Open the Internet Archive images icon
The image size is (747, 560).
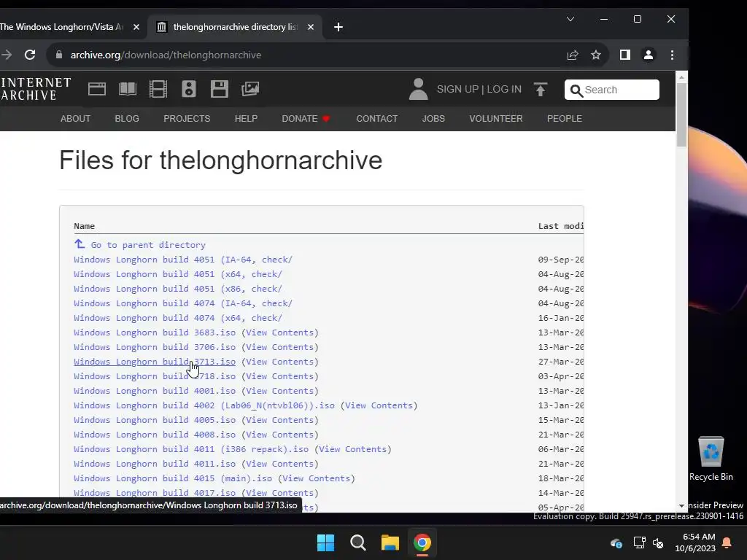[x=250, y=89]
